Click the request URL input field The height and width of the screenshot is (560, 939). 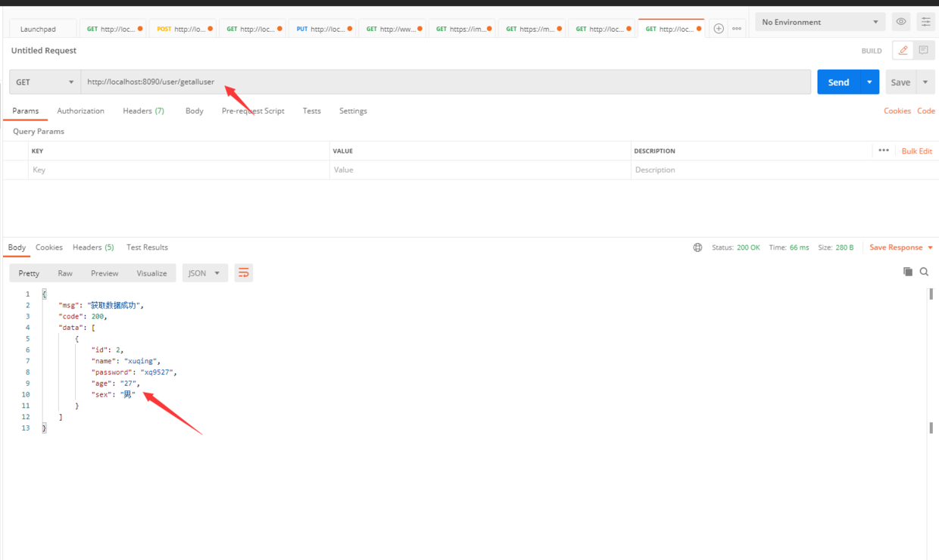(x=446, y=82)
